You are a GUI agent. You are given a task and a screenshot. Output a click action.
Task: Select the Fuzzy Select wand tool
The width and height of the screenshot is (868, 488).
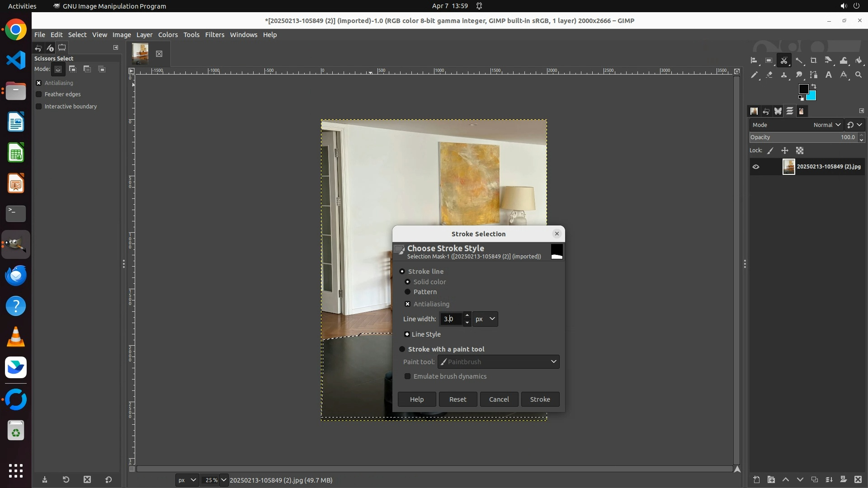click(799, 61)
